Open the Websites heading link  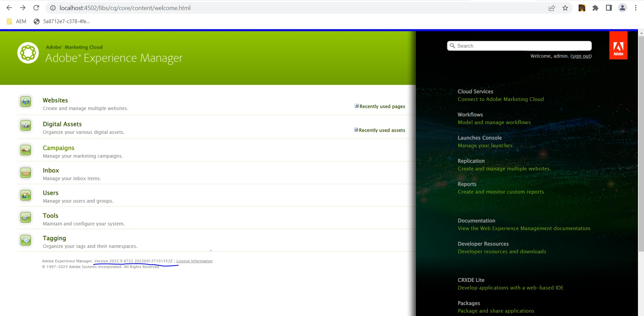pyautogui.click(x=55, y=100)
